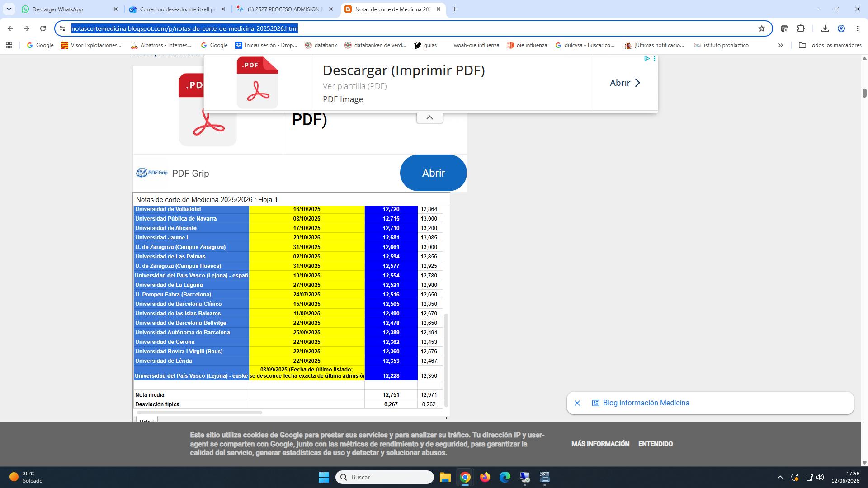The width and height of the screenshot is (868, 488).
Task: Open the guias bookmark
Action: pos(425,45)
